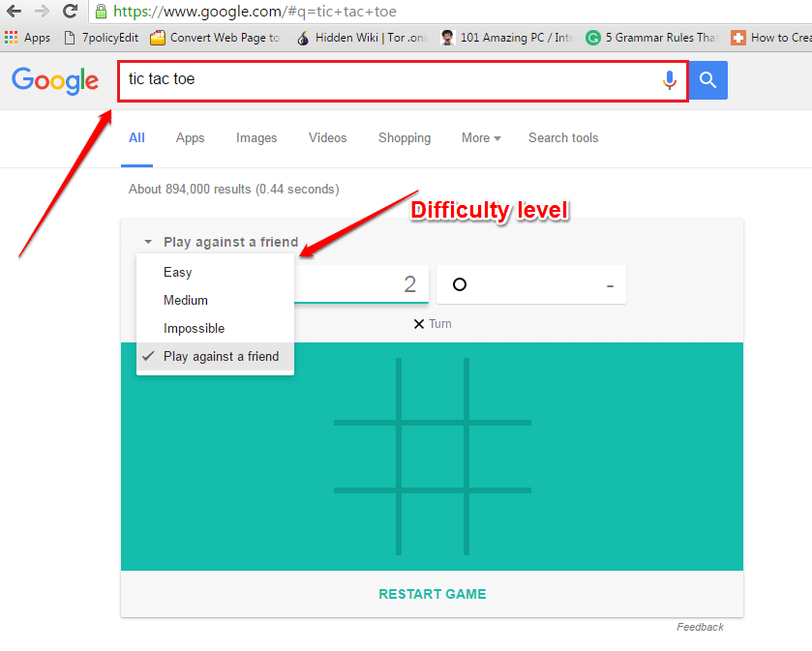Click the blue magnifier search button
The image size is (812, 651).
coord(707,80)
